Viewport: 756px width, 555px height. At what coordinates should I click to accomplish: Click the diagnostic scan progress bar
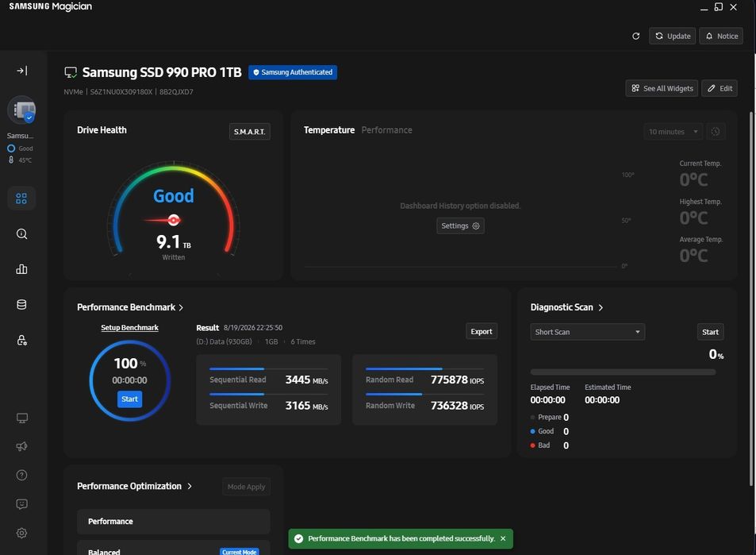point(623,372)
